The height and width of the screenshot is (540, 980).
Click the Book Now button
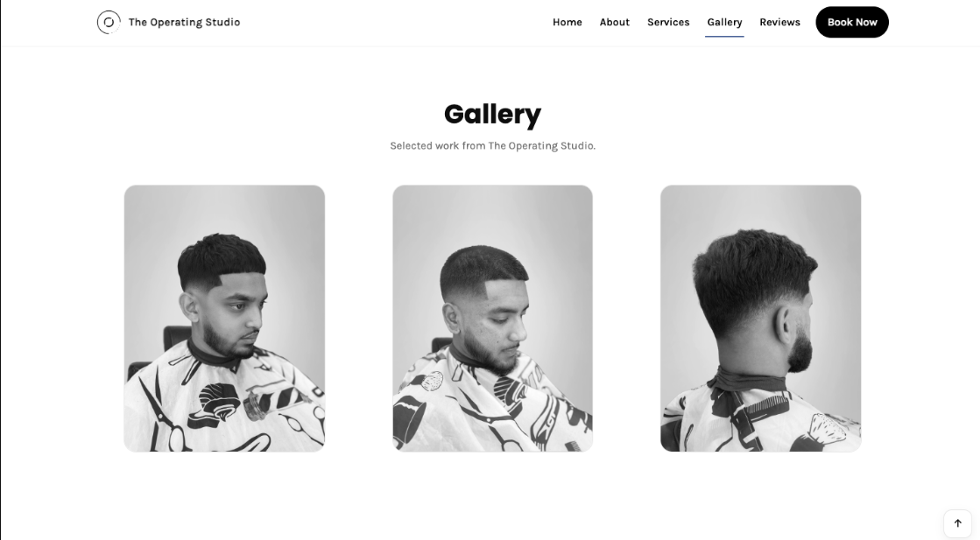click(852, 23)
